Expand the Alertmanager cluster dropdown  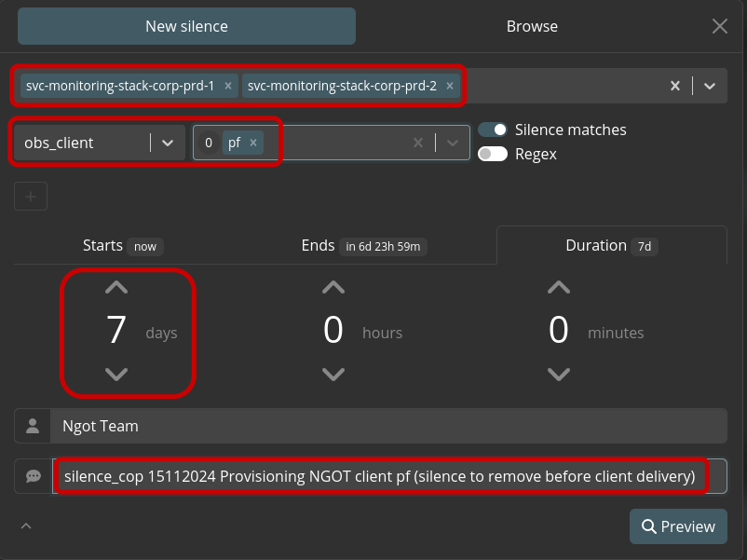710,87
